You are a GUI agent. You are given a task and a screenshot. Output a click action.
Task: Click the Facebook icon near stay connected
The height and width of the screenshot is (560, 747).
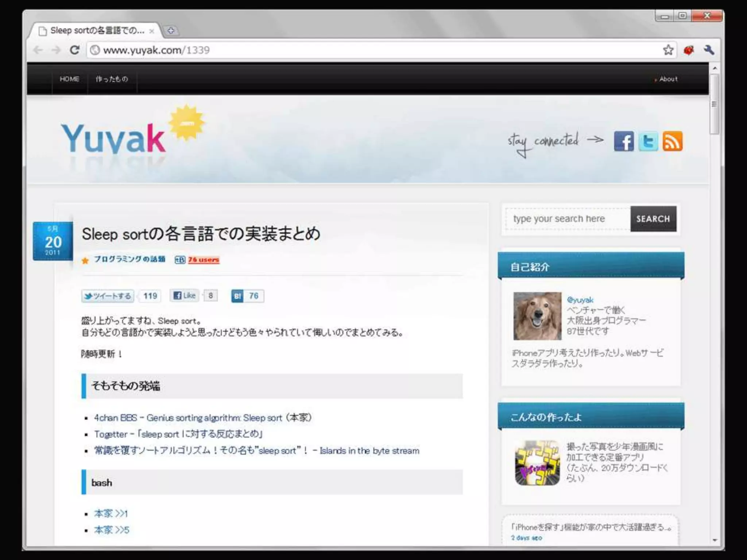click(x=623, y=141)
